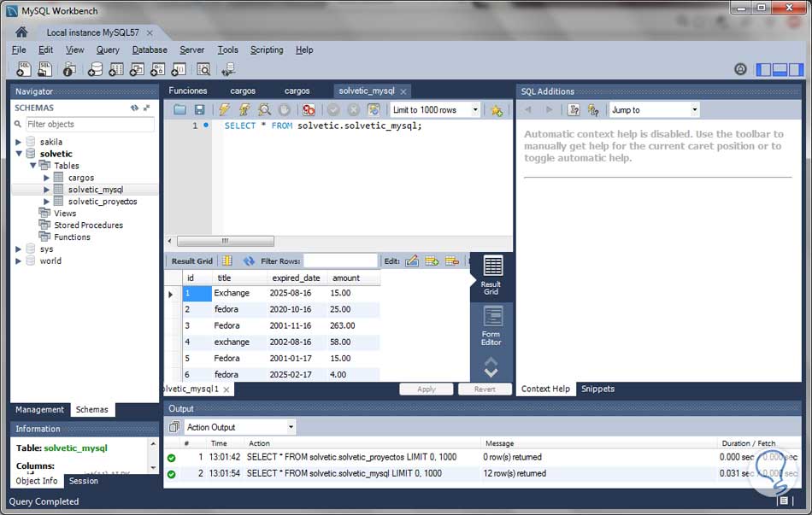
Task: Create new function icon
Action: click(x=179, y=69)
